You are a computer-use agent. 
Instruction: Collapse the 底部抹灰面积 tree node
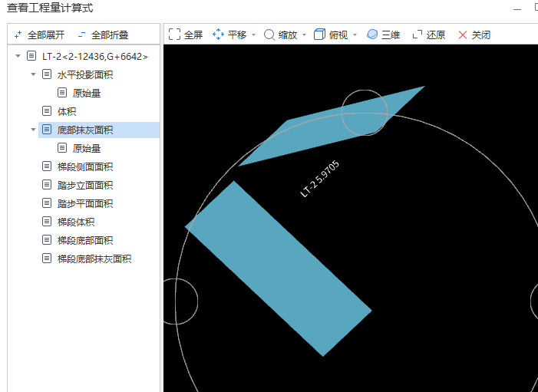click(33, 130)
